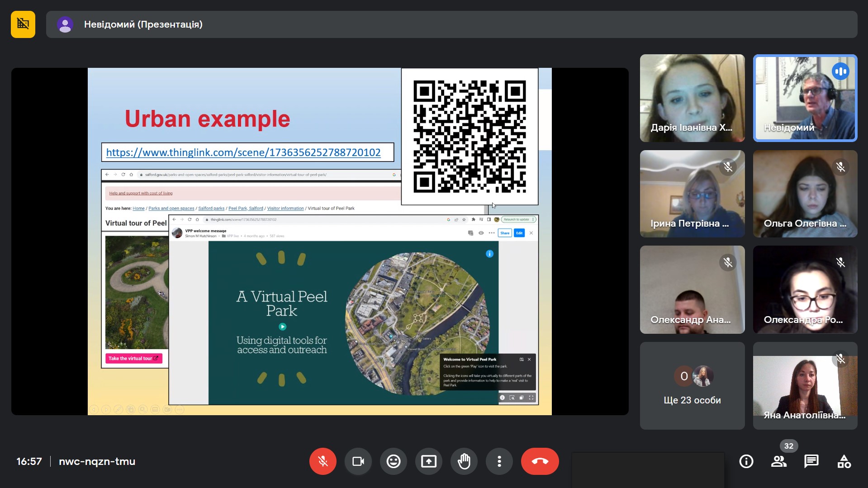The image size is (868, 488).
Task: Click the present screen button
Action: coord(429,461)
